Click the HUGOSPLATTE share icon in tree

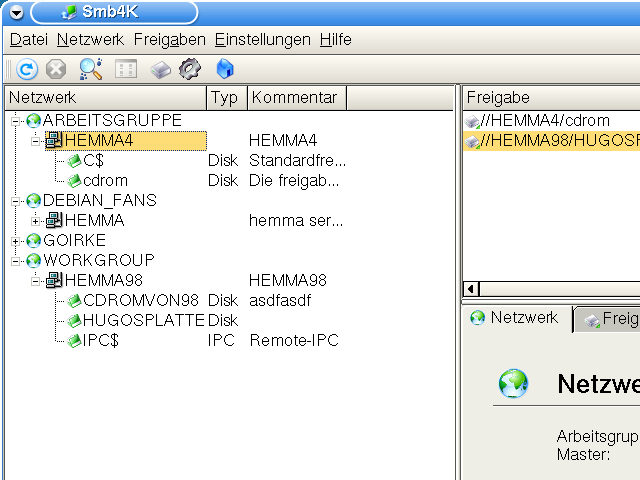click(x=74, y=321)
